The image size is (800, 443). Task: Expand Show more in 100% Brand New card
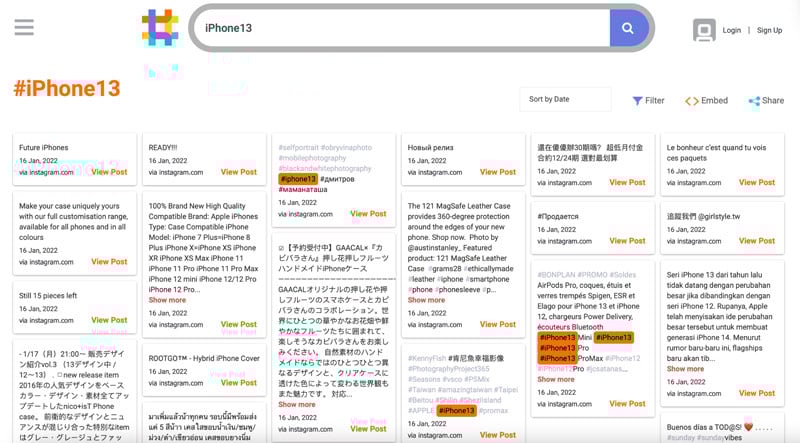coord(167,300)
